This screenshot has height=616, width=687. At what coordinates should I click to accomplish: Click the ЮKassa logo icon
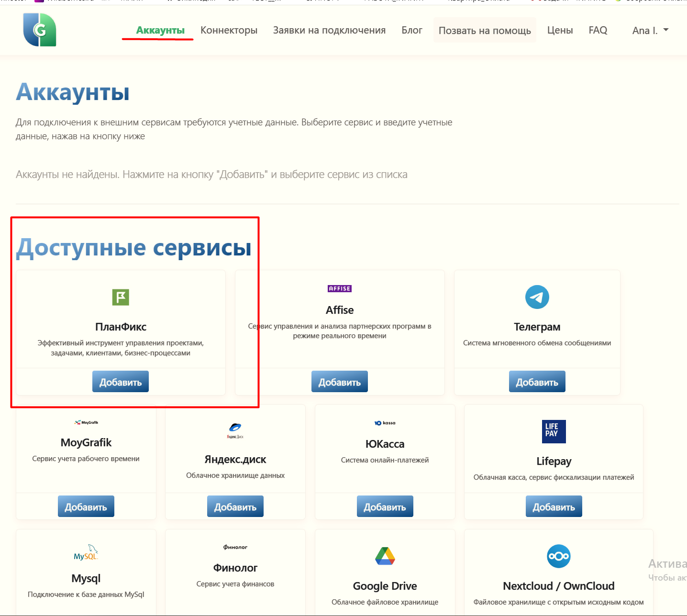(x=385, y=423)
